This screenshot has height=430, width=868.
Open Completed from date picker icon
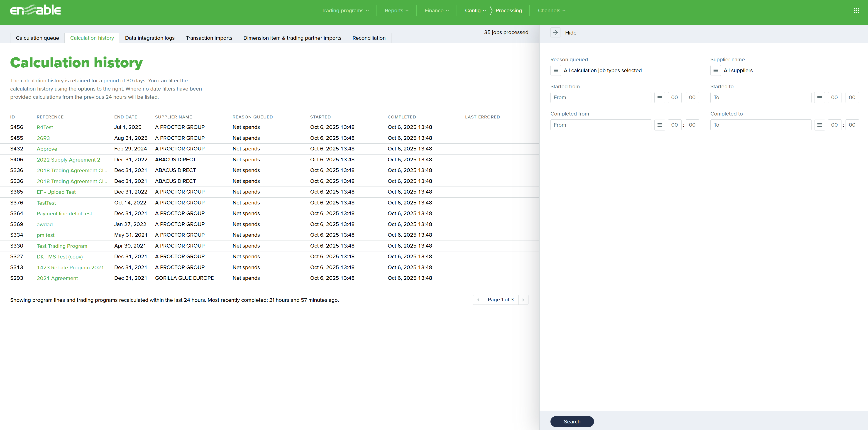[x=659, y=125]
